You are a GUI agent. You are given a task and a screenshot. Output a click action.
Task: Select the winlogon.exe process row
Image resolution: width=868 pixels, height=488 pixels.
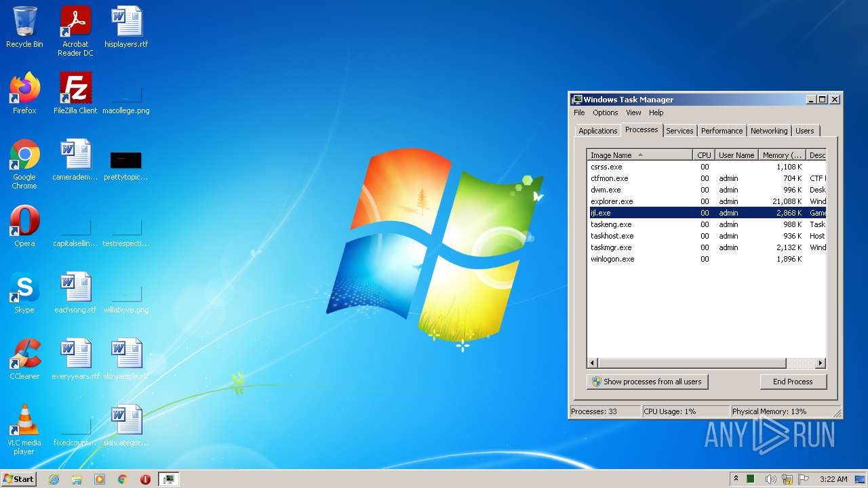pyautogui.click(x=707, y=259)
